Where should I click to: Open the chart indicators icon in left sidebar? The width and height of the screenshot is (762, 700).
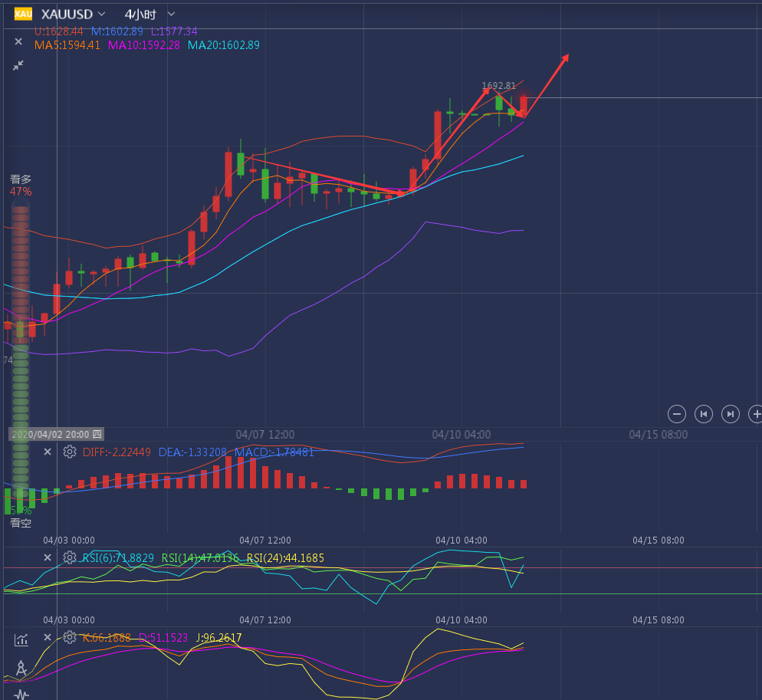pos(21,639)
